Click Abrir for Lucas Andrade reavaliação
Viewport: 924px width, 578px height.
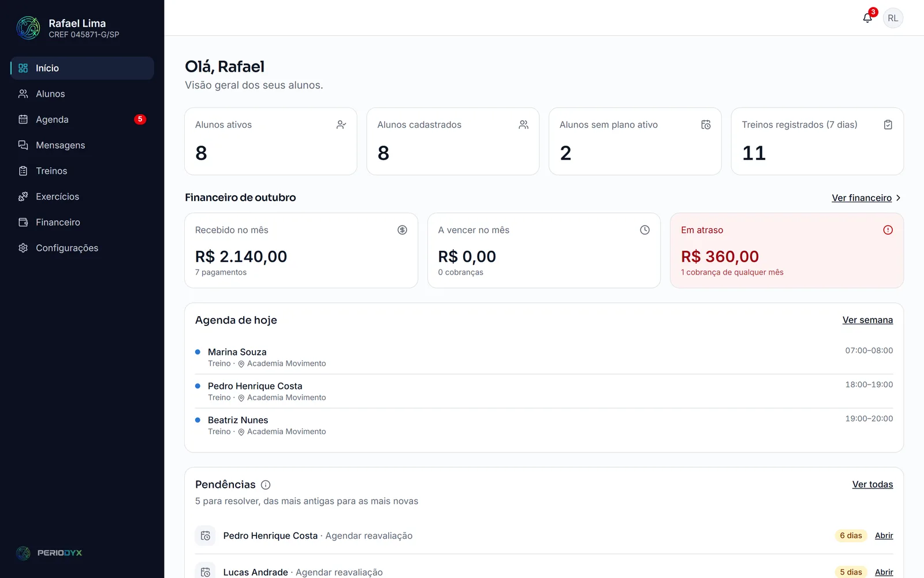884,572
